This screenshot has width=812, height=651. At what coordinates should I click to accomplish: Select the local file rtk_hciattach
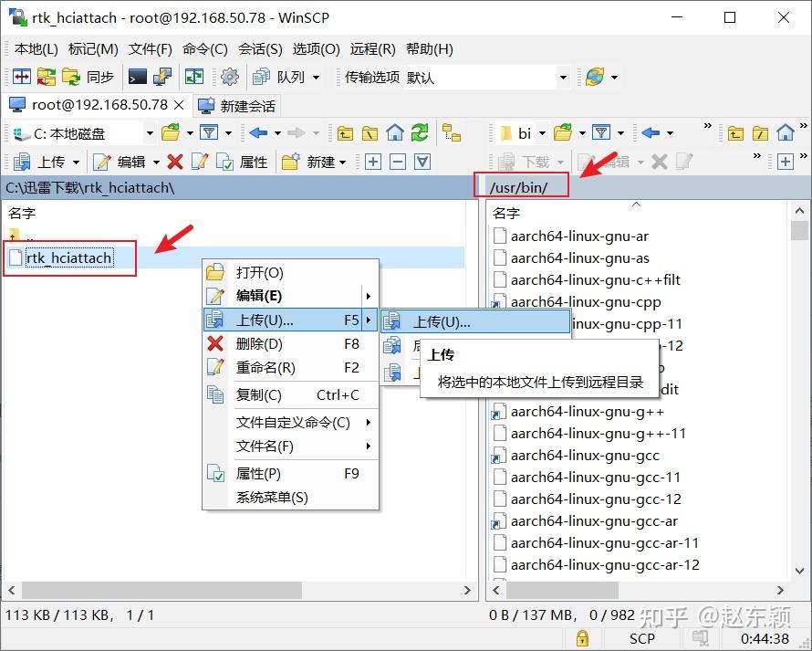click(68, 257)
